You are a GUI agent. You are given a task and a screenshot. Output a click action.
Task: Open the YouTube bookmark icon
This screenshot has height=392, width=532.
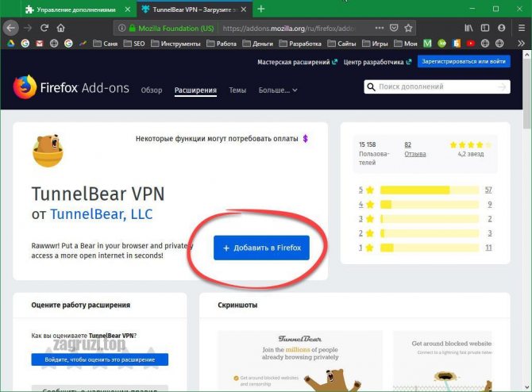471,44
